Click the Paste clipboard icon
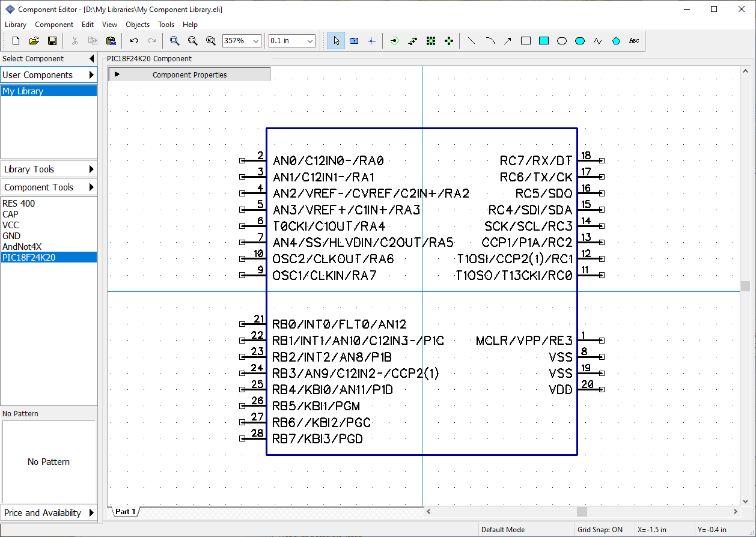Image resolution: width=756 pixels, height=537 pixels. click(111, 41)
